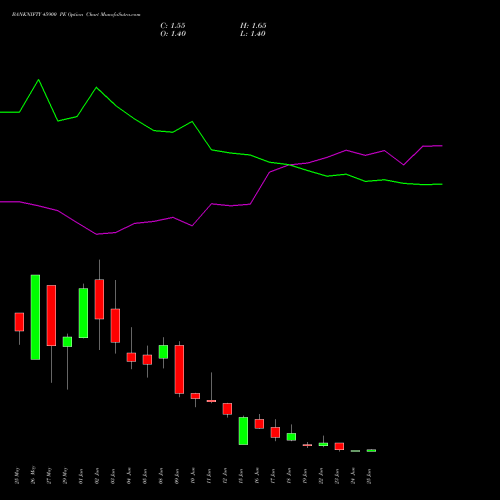Screen dimensions: 500x500
Task: Click the 10 Jun date label
Action: [193, 476]
